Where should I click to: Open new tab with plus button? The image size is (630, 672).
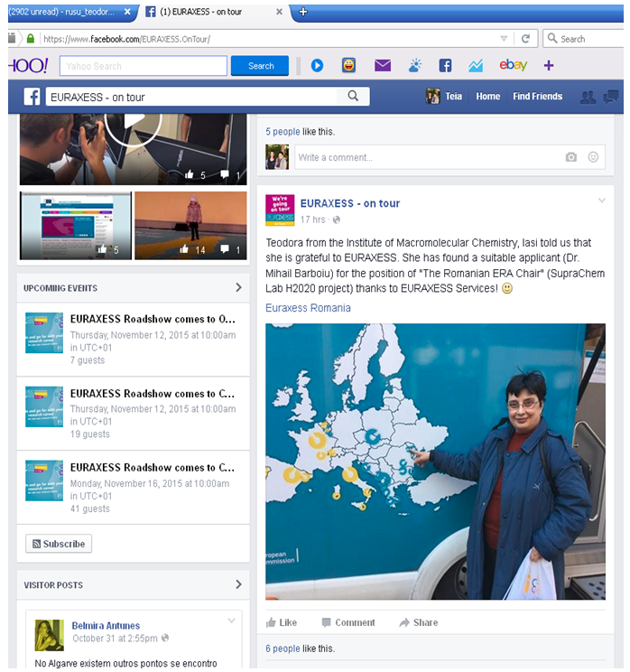coord(302,12)
